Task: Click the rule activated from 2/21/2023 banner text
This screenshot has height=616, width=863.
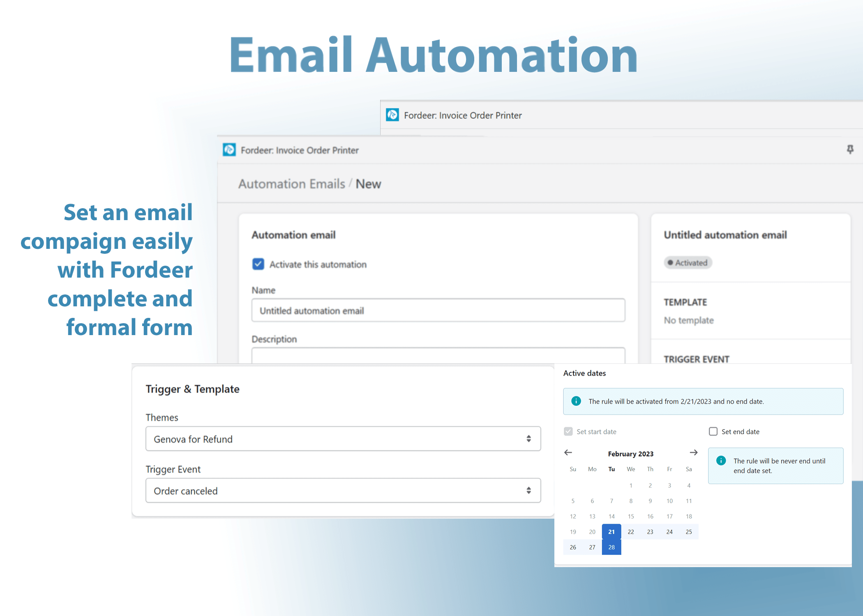Action: pos(676,402)
